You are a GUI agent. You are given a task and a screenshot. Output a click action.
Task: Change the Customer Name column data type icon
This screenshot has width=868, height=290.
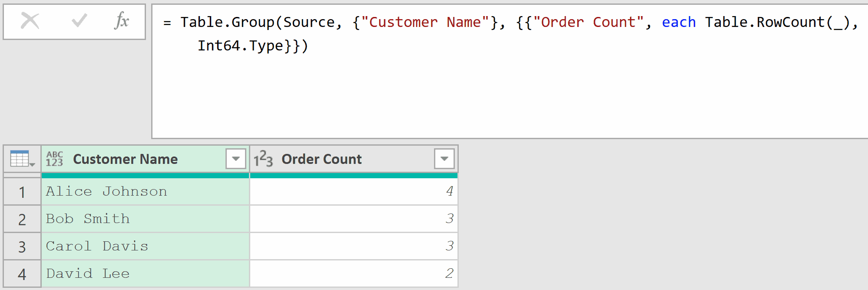pyautogui.click(x=55, y=159)
